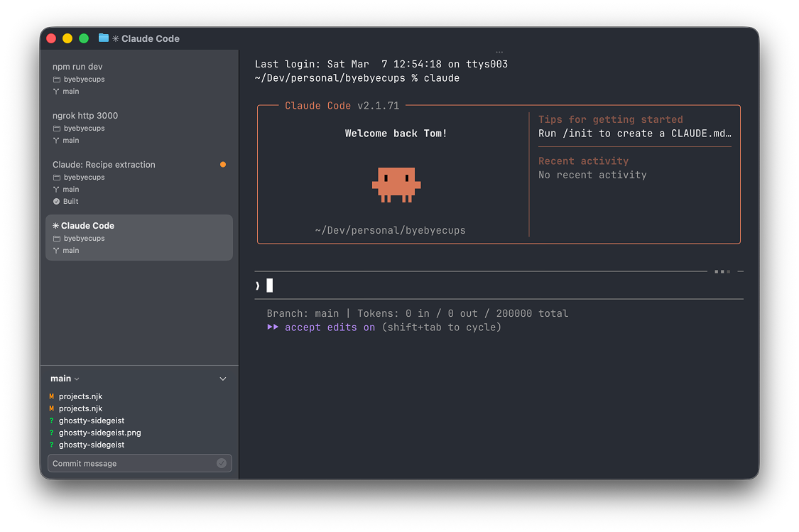799x532 pixels.
Task: Click the ~/Dev/personal/byebyecups path in welcome box
Action: (391, 230)
